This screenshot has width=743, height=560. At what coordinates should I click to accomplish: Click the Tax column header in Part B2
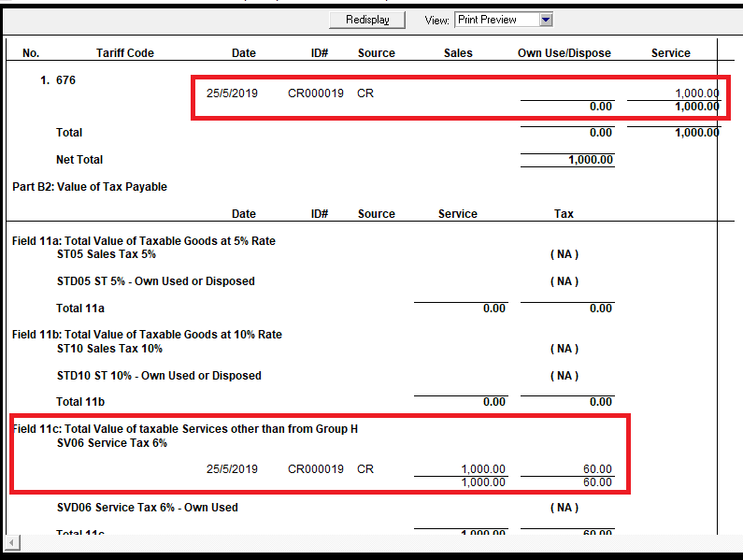[564, 214]
